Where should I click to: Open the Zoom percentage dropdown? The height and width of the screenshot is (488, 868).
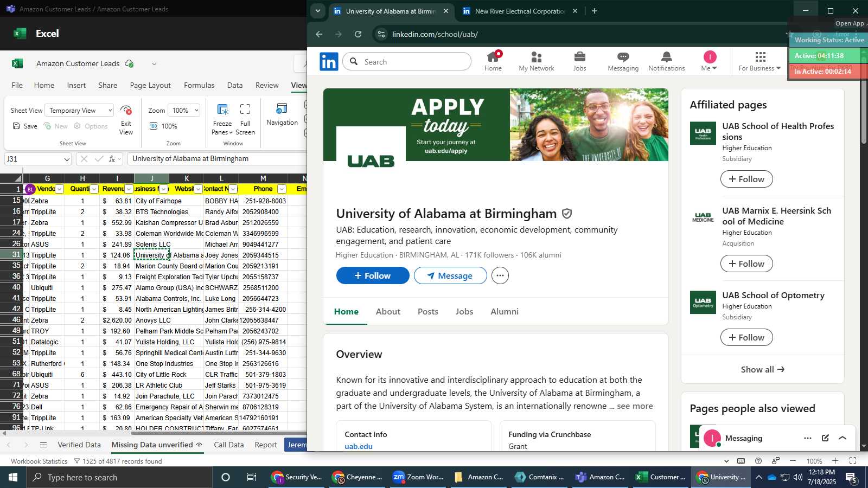point(184,110)
